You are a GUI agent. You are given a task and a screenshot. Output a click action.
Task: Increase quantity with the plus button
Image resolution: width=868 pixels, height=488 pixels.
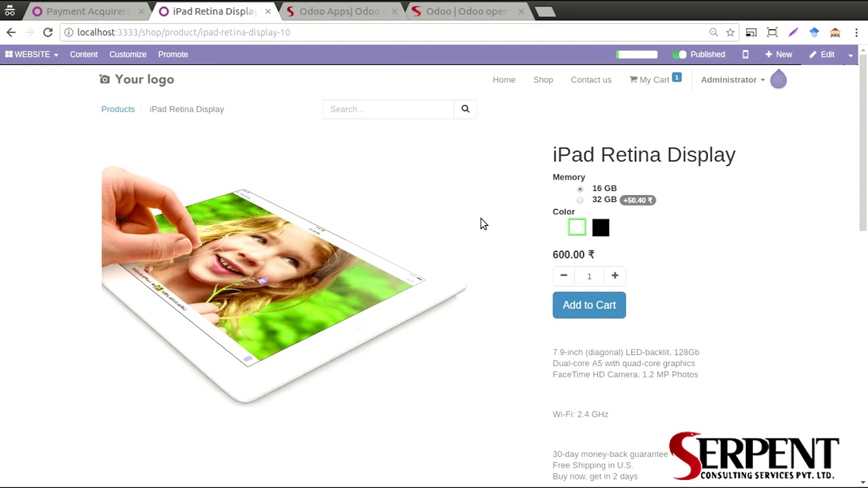[615, 276]
